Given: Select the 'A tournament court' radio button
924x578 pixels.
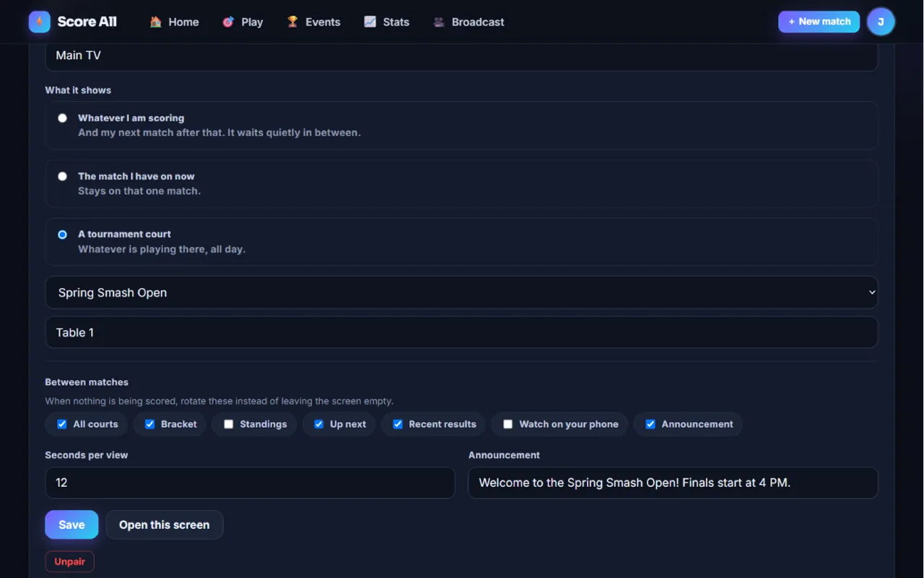Looking at the screenshot, I should [63, 234].
